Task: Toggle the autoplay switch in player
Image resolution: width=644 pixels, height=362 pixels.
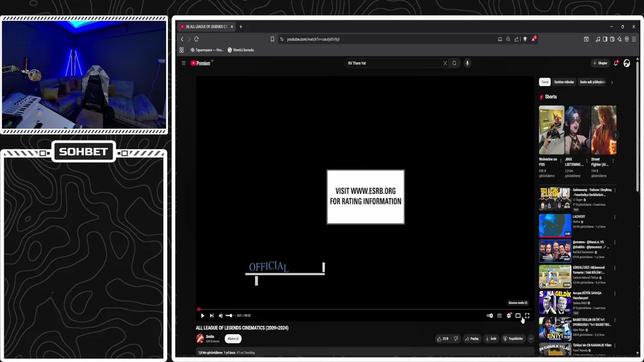Action: 490,316
